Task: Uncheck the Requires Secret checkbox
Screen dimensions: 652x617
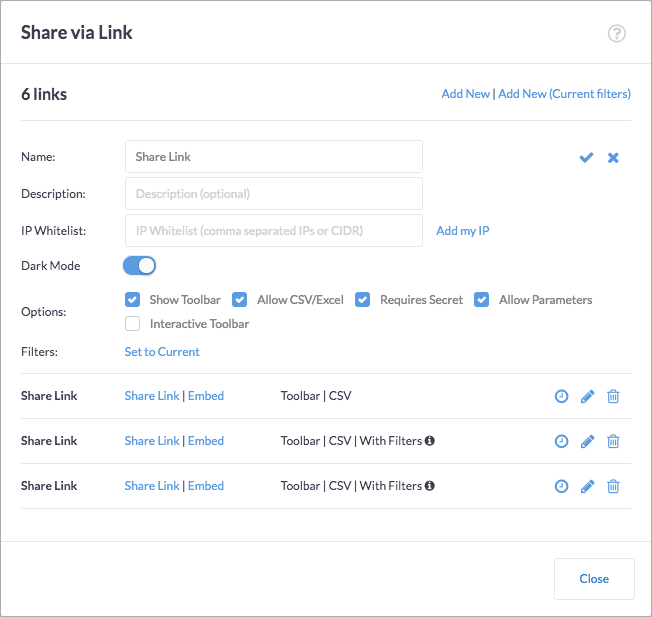Action: click(363, 300)
